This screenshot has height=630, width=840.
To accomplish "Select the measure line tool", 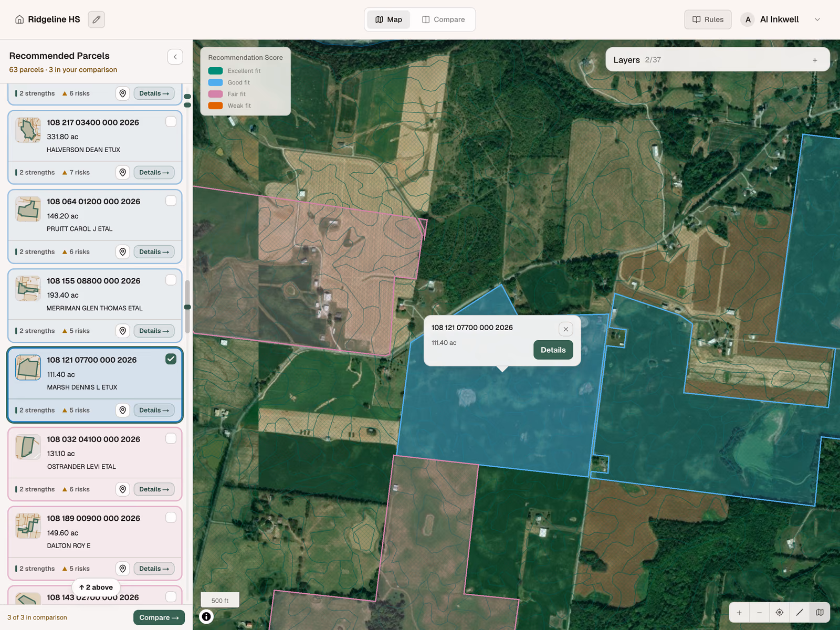I will (800, 613).
